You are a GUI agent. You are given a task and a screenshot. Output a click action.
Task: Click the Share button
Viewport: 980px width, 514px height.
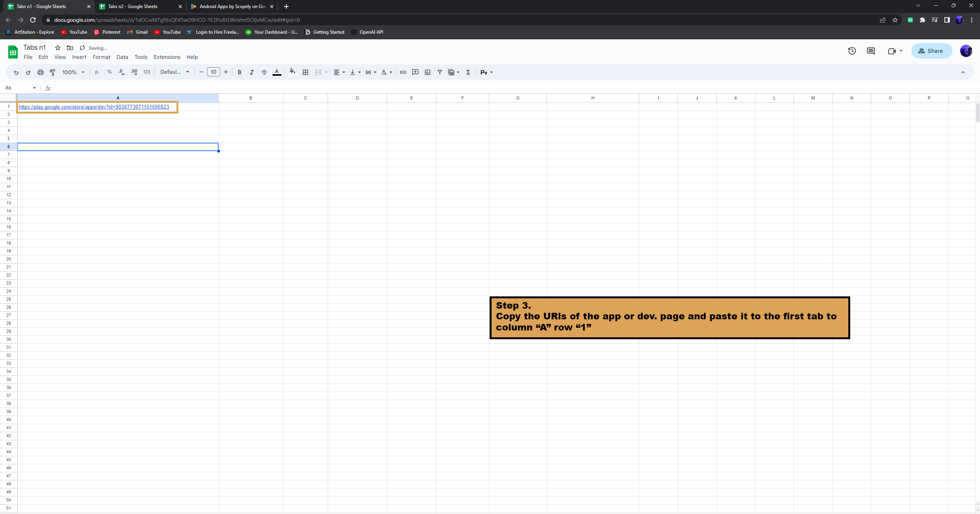pos(931,51)
